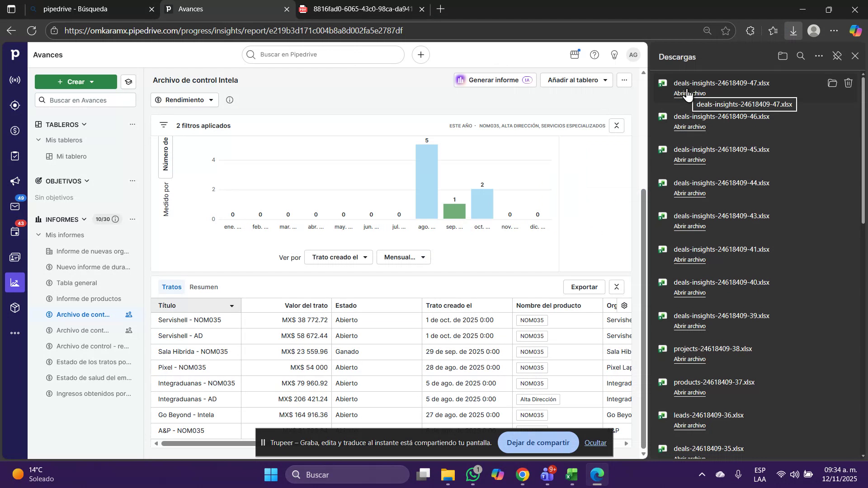Click the horizontal table scrollbar
This screenshot has height=488, width=868.
208,443
